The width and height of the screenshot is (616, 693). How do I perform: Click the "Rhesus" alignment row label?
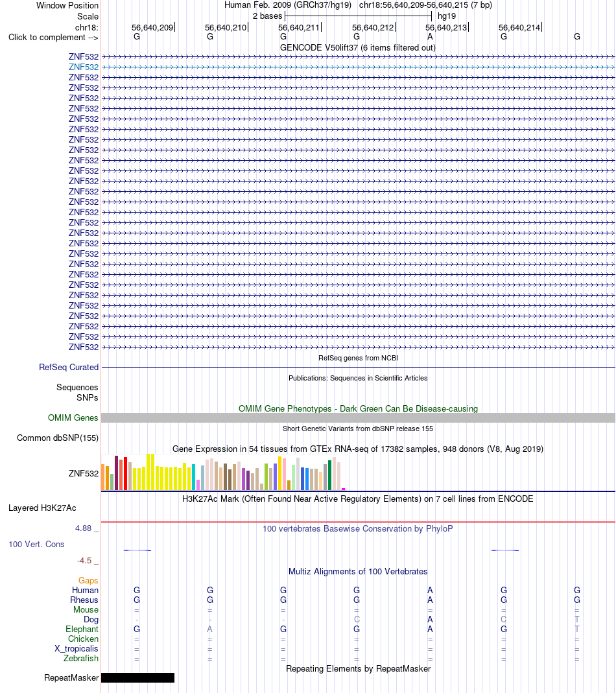(84, 600)
